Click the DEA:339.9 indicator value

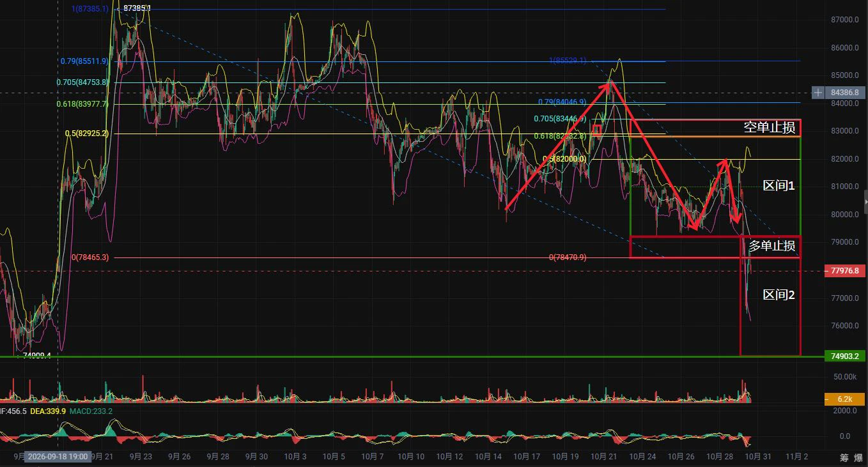(47, 411)
